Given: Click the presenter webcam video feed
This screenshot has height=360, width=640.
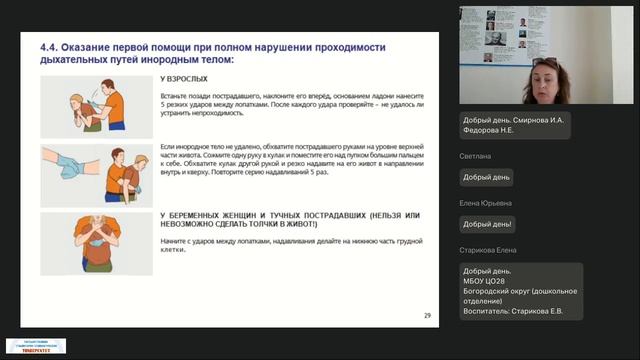Looking at the screenshot, I should [546, 55].
